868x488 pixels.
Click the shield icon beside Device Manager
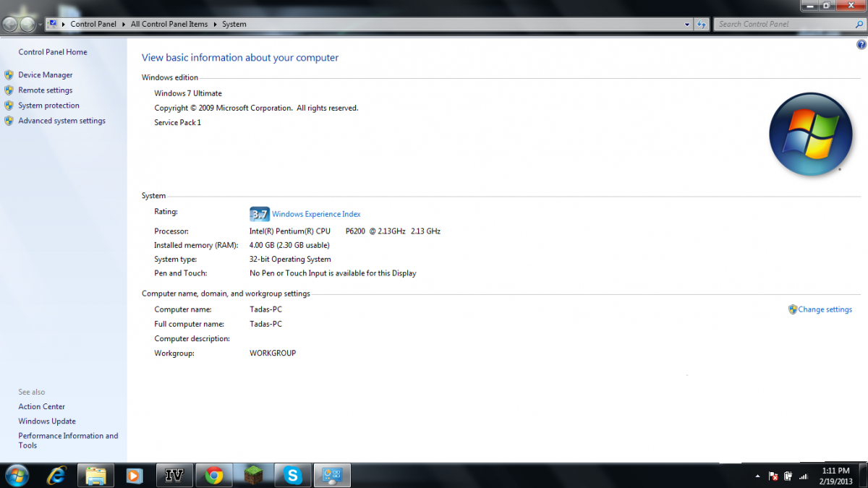[x=9, y=75]
